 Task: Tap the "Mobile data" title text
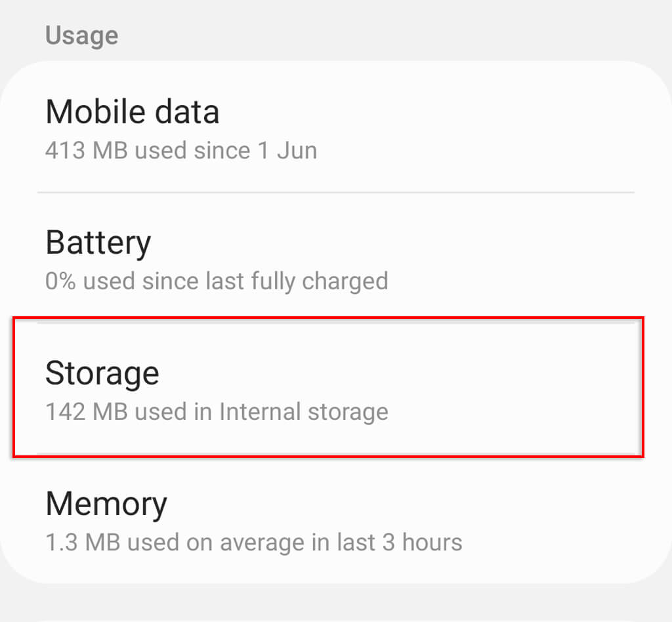click(132, 112)
